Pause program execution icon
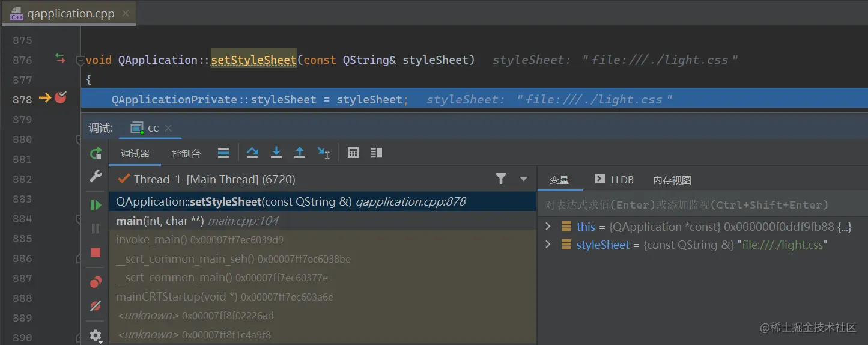The image size is (868, 345). pyautogui.click(x=96, y=228)
